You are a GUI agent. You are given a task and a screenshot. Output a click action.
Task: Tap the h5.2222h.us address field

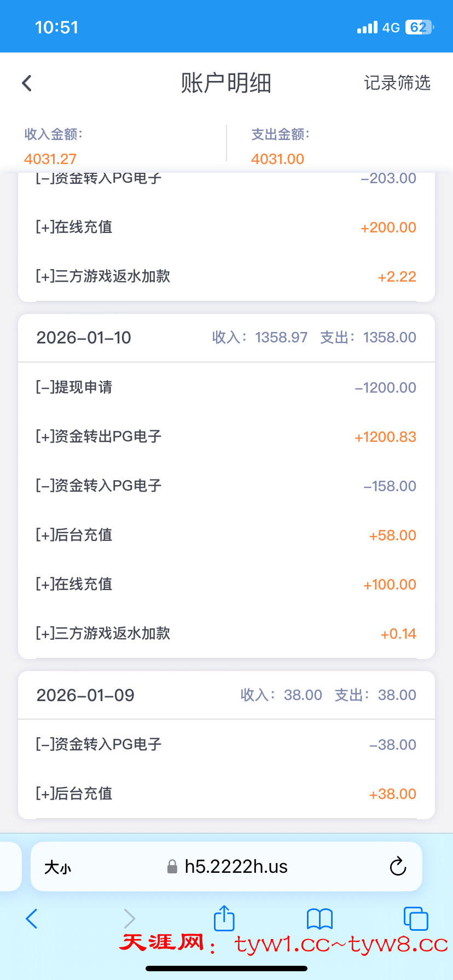[x=236, y=866]
